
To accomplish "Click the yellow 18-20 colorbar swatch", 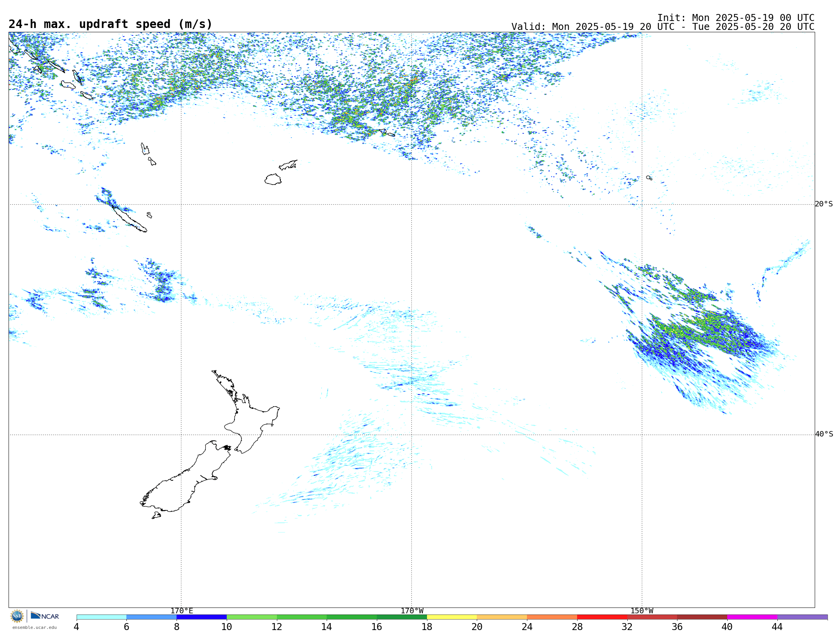I will click(452, 617).
